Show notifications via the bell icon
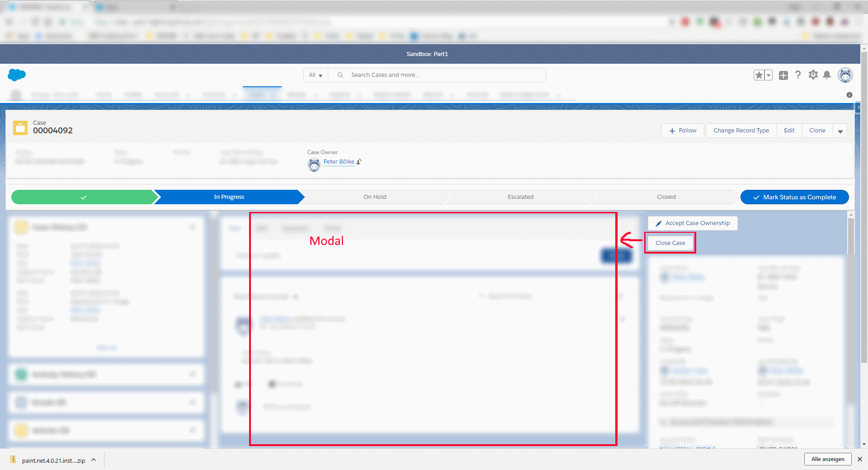Viewport: 868px width, 470px height. [827, 75]
